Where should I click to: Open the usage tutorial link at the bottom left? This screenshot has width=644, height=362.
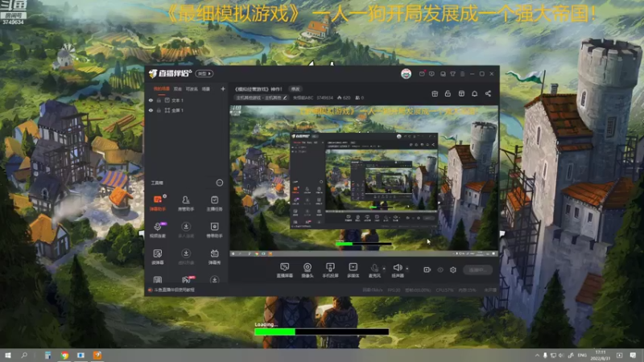coord(174,290)
